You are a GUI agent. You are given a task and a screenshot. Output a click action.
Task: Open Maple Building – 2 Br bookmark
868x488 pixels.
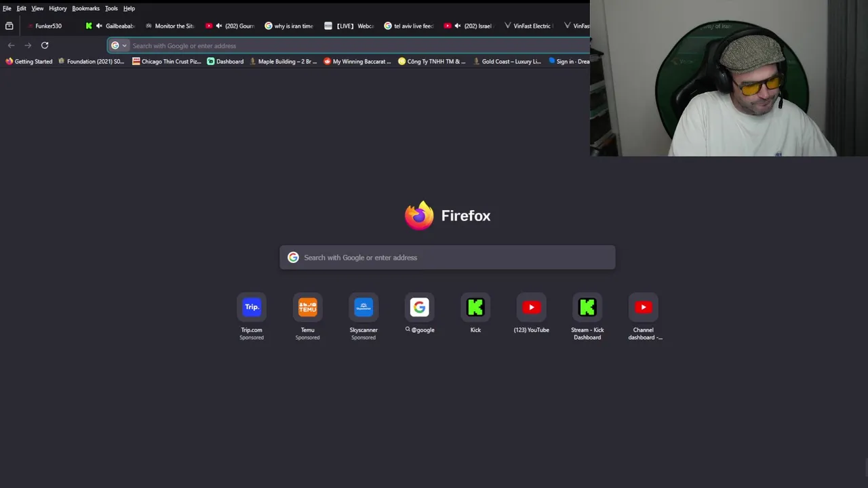(283, 61)
